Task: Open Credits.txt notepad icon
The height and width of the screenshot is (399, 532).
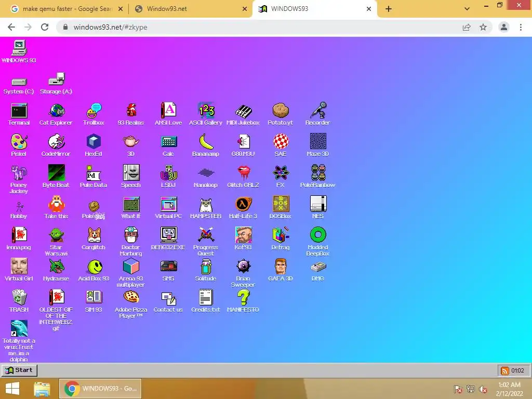Action: [206, 301]
